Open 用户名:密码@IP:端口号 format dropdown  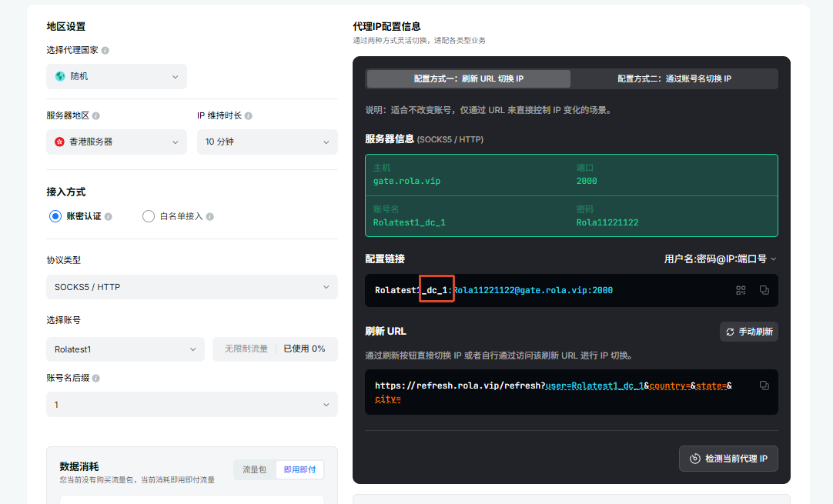(x=720, y=259)
